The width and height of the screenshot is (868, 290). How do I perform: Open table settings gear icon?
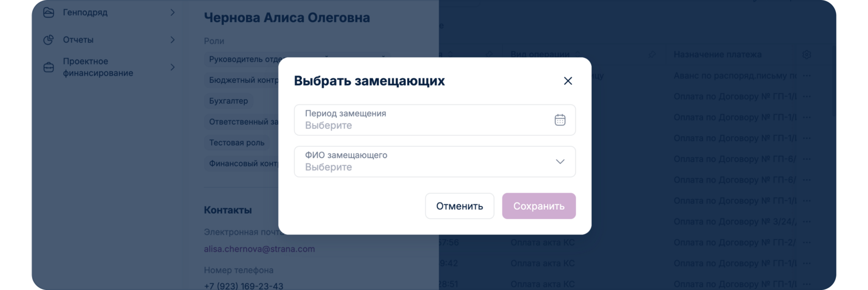[x=807, y=54]
